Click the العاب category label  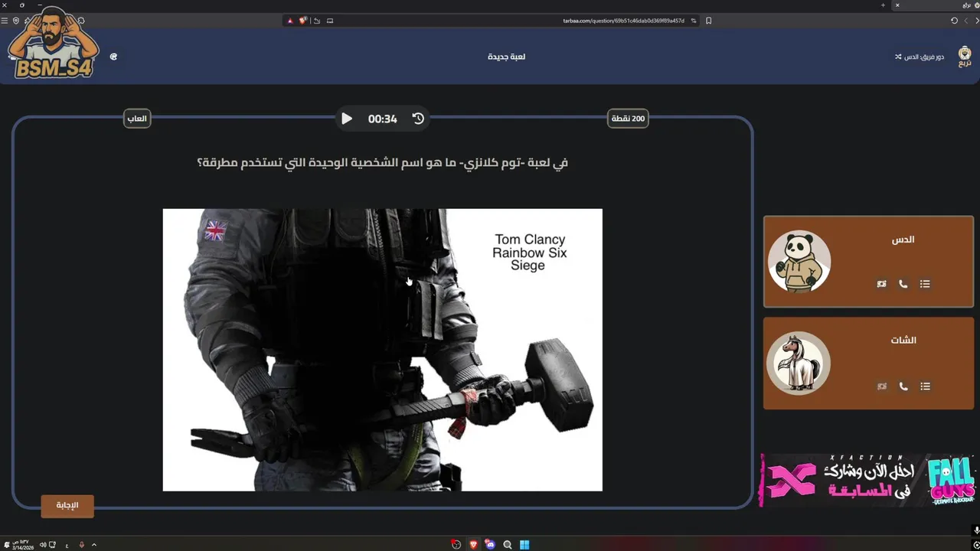[x=137, y=119]
